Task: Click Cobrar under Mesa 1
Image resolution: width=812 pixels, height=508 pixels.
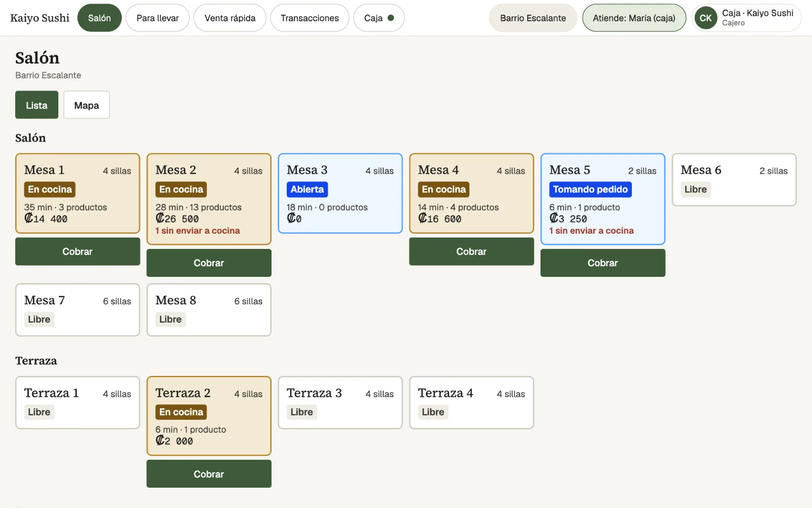Action: tap(78, 251)
